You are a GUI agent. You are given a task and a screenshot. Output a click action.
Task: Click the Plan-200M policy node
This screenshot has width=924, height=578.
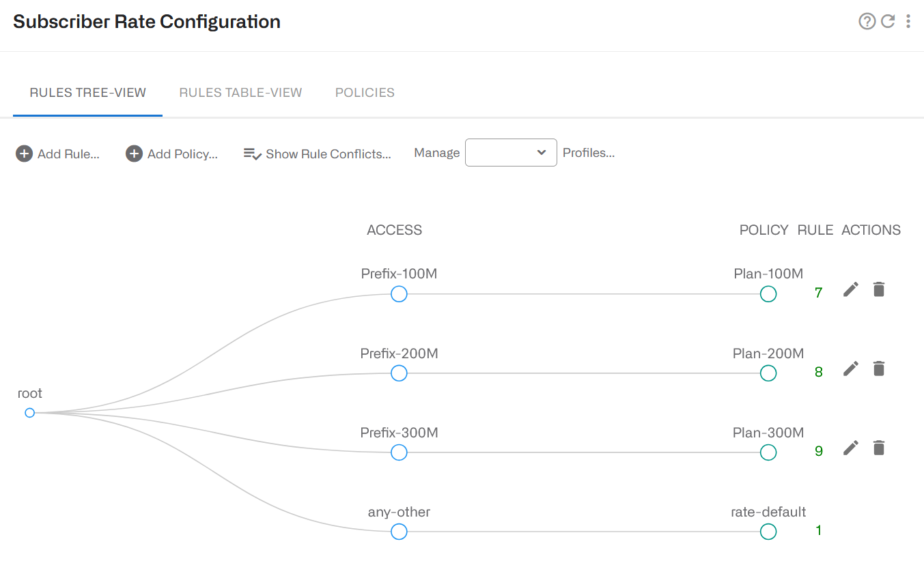(768, 373)
